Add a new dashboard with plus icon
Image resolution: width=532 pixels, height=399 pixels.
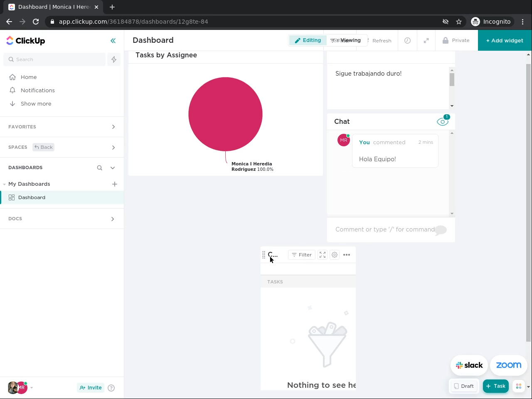[115, 184]
